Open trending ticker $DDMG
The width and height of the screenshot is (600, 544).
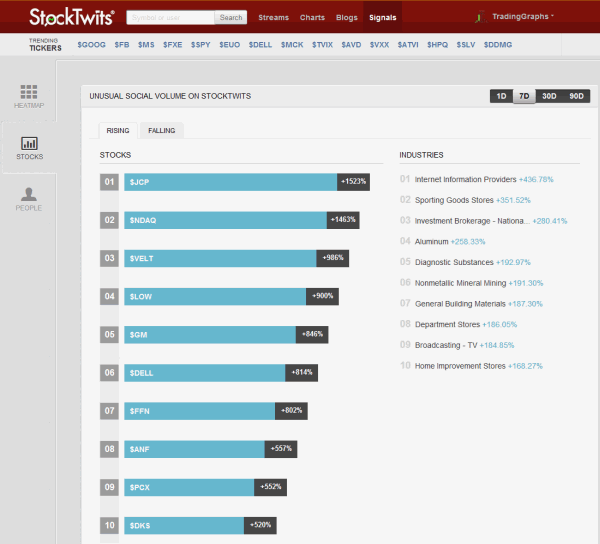[498, 45]
